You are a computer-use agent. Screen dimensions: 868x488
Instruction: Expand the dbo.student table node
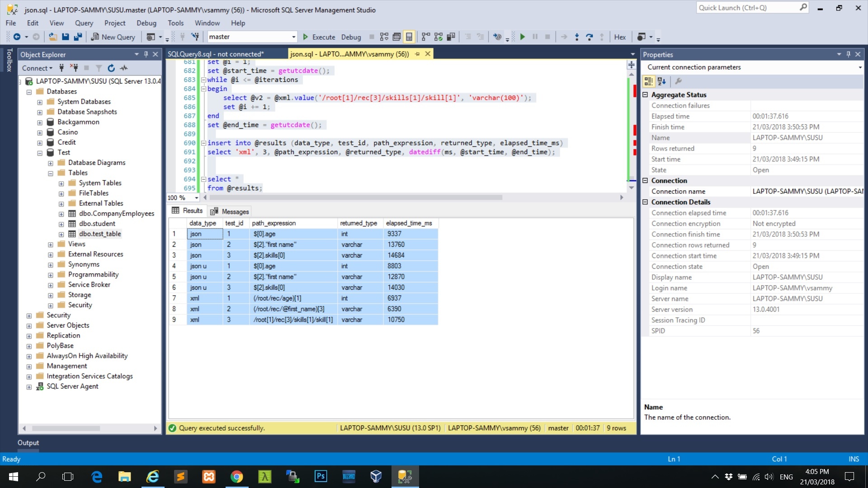pos(61,224)
